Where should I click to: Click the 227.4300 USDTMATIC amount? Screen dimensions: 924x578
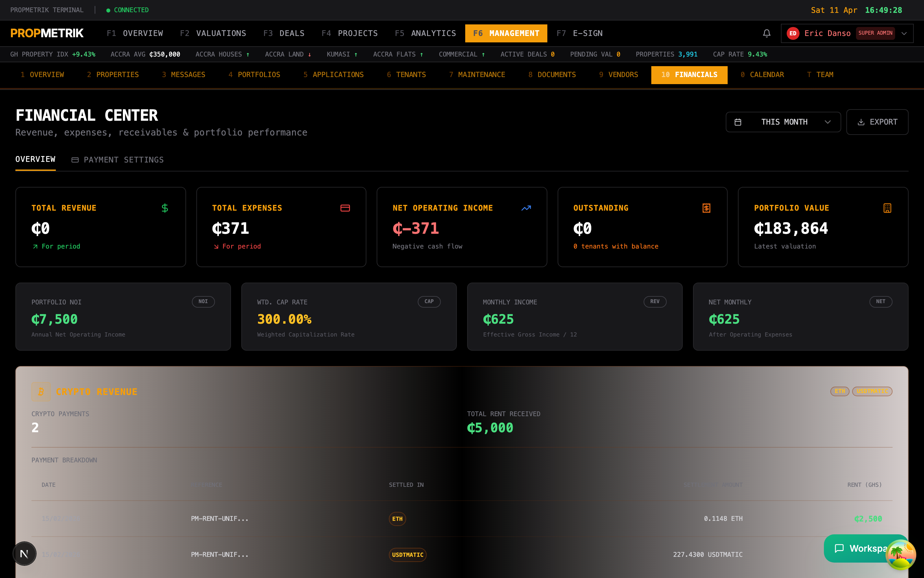pyautogui.click(x=707, y=554)
